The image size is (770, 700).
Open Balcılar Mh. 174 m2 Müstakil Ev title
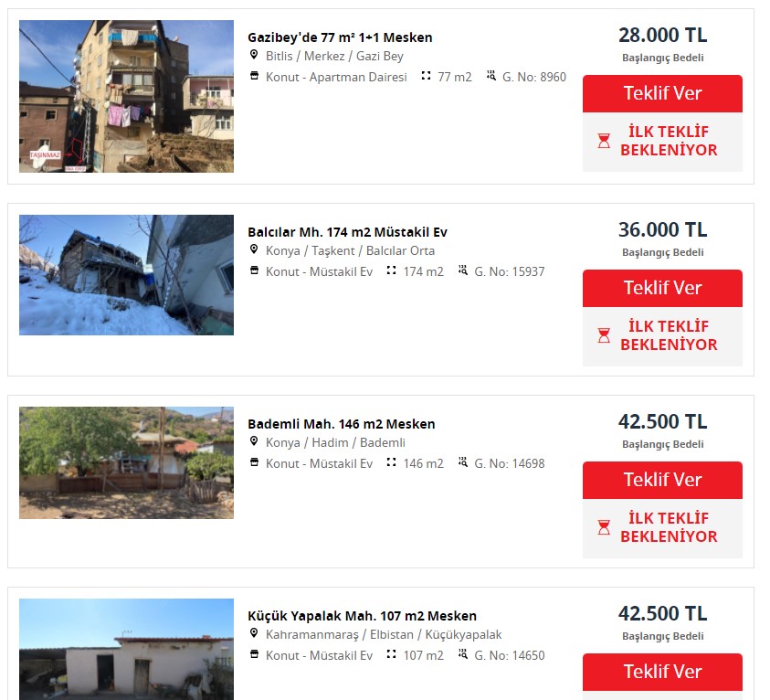[x=347, y=232]
